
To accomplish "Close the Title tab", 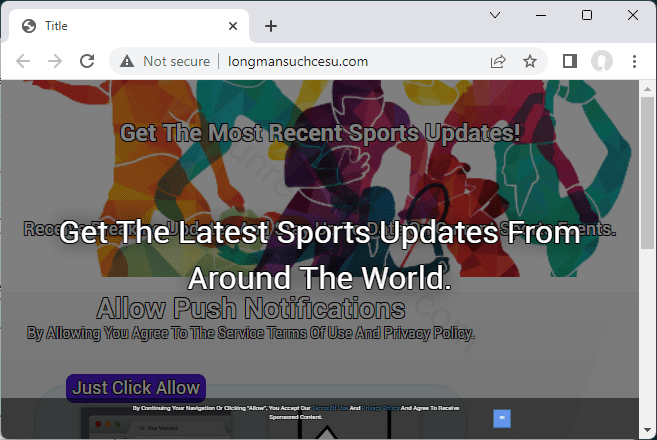I will tap(233, 26).
